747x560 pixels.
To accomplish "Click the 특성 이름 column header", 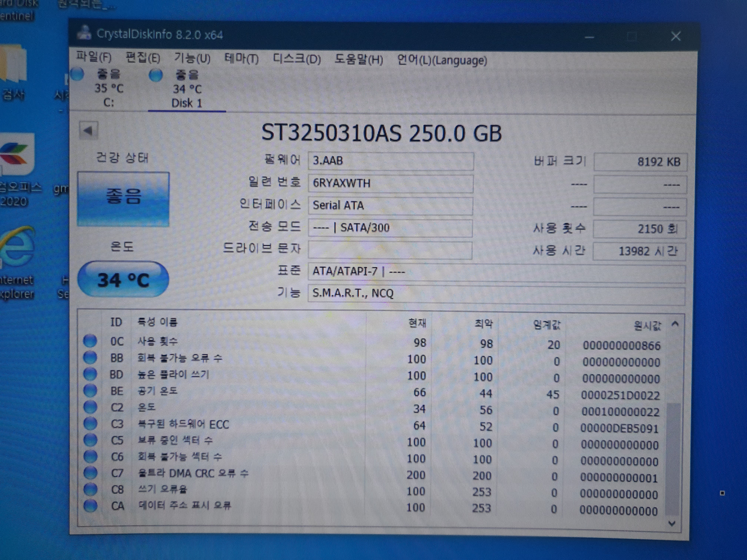I will point(157,322).
